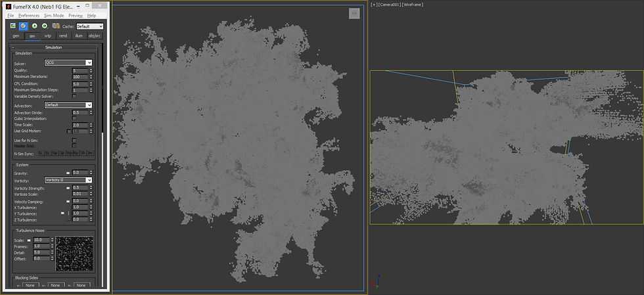Toggle N-Sim Sync Sh button
Image resolution: width=644 pixels, height=295 pixels.
click(x=83, y=153)
